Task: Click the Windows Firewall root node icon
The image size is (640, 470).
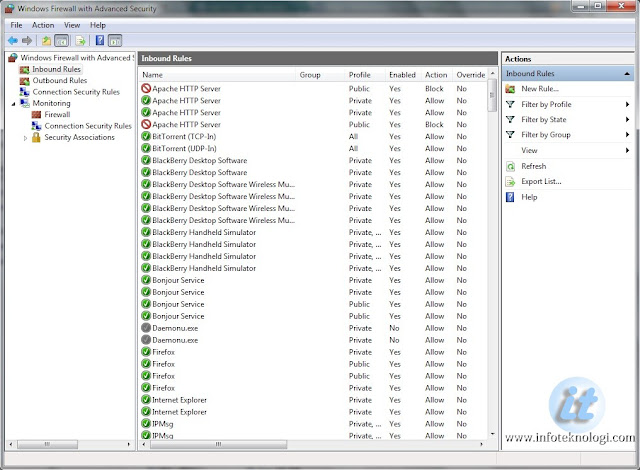Action: 13,58
